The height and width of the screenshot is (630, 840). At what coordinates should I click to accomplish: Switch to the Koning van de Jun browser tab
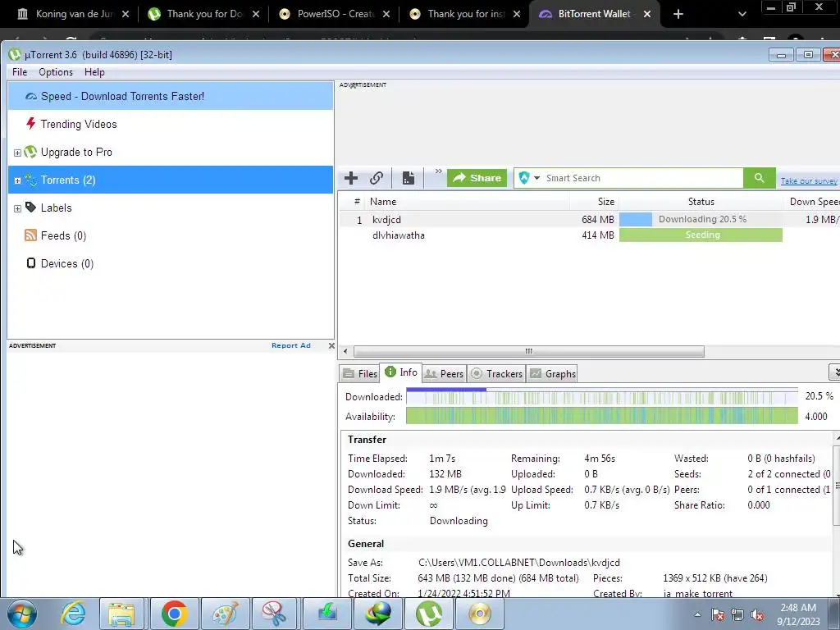click(72, 14)
